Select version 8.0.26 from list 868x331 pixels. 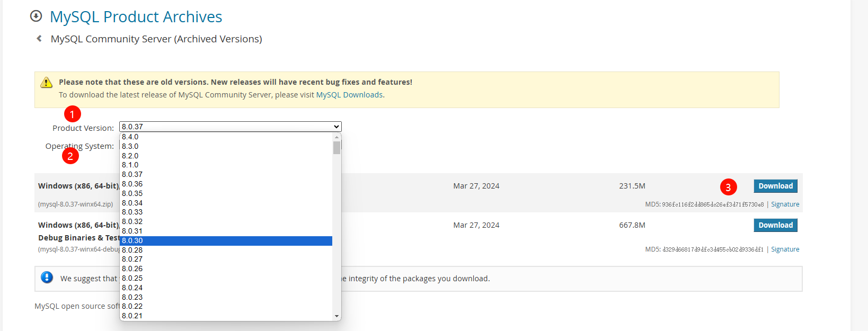226,269
